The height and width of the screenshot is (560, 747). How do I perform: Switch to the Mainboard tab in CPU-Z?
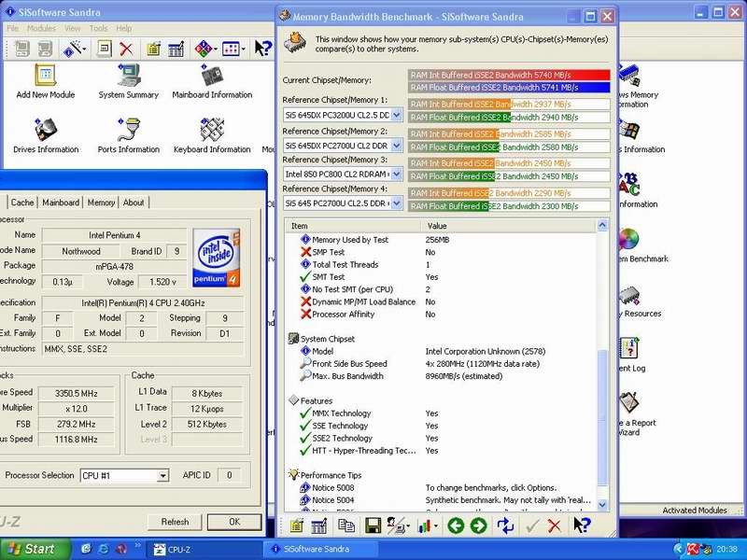[61, 203]
